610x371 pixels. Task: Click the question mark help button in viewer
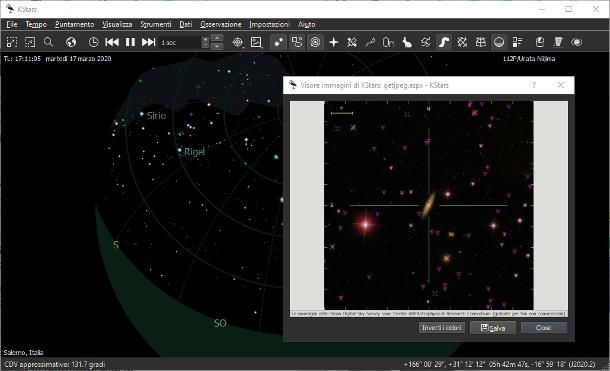[534, 85]
